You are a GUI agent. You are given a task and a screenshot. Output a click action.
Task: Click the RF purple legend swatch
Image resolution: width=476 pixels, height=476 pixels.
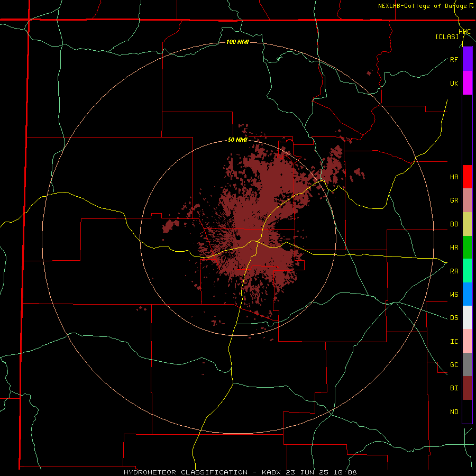click(x=467, y=59)
